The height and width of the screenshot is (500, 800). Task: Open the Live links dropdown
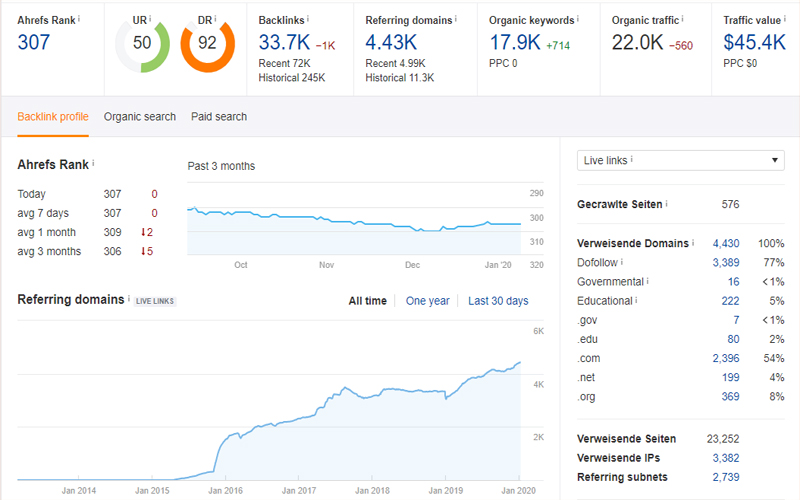pyautogui.click(x=681, y=160)
